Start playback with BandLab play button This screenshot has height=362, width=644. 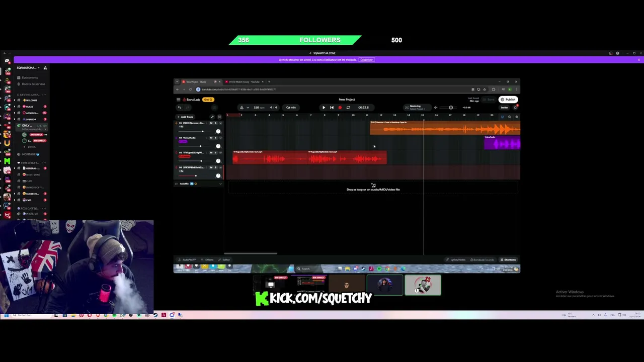324,107
